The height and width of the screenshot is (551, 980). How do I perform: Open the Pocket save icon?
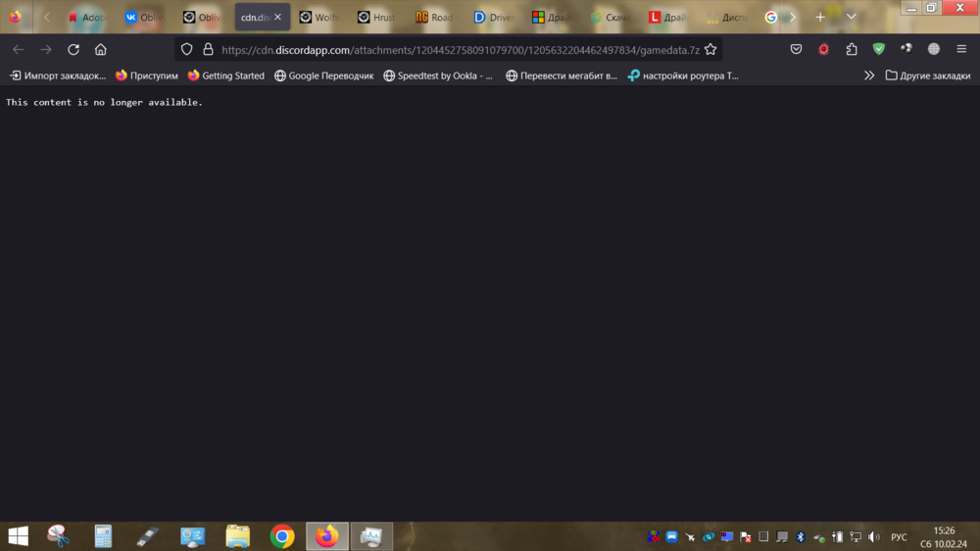pos(796,49)
